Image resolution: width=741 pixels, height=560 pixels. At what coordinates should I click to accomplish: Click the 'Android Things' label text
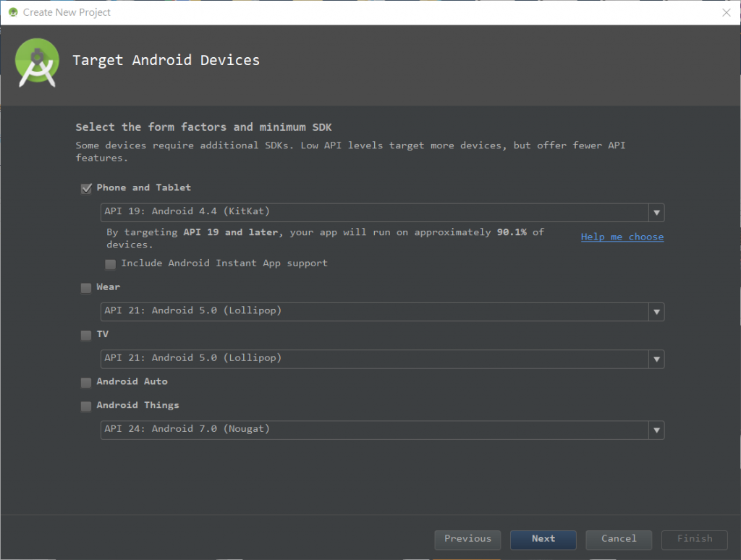137,405
